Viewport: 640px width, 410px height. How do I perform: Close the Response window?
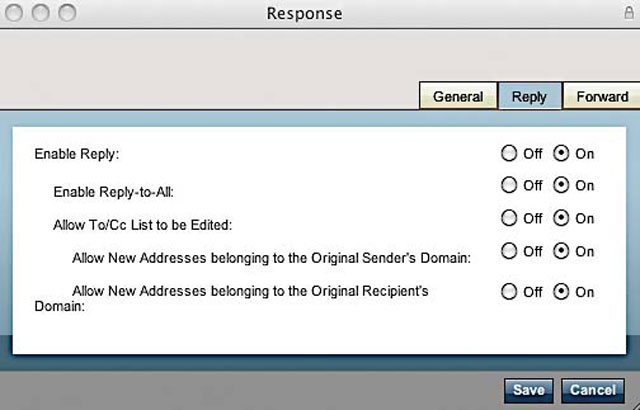click(x=14, y=13)
